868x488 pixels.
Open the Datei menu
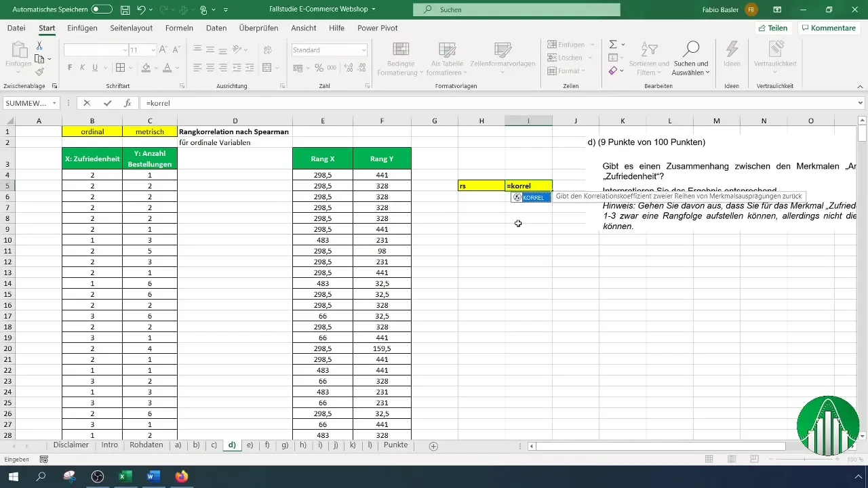click(16, 28)
